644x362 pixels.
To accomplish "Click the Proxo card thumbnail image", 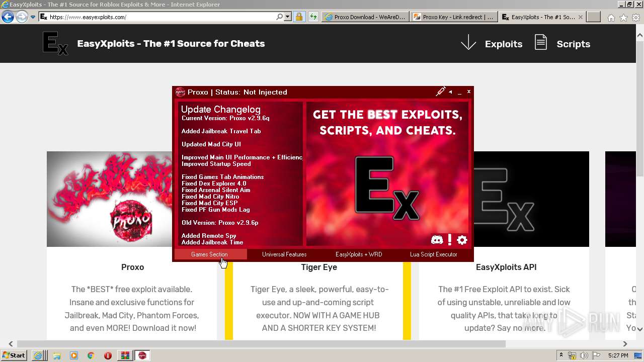I will (110, 199).
